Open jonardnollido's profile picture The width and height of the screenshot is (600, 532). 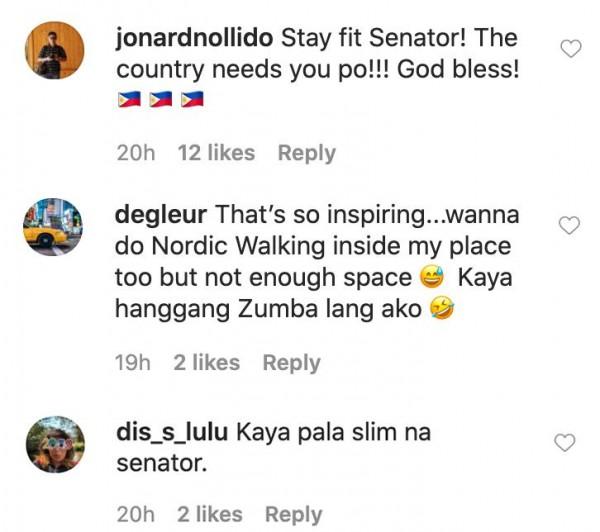(x=54, y=50)
